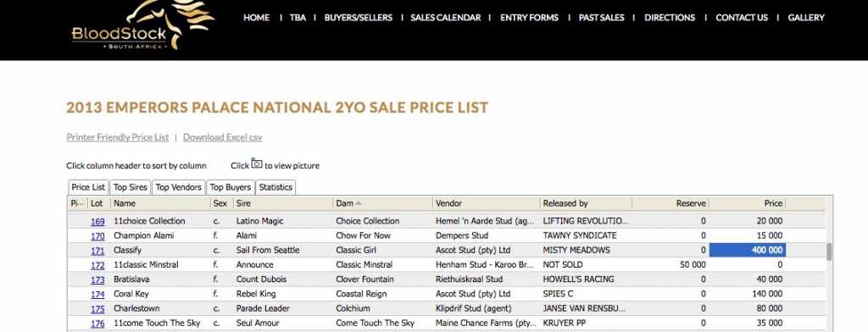Viewport: 868px width, 332px height.
Task: Open the Printer Friendly Price List link
Action: click(117, 137)
